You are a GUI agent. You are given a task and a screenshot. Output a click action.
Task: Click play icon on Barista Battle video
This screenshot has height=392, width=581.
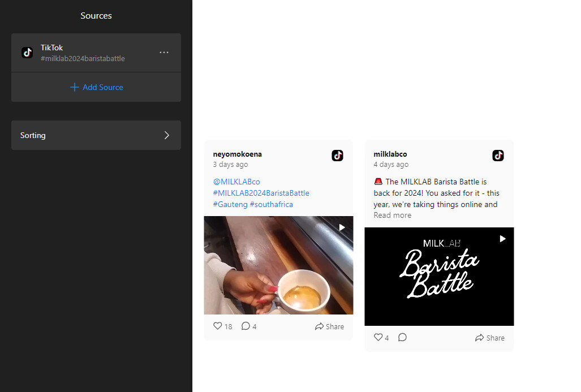click(x=502, y=239)
